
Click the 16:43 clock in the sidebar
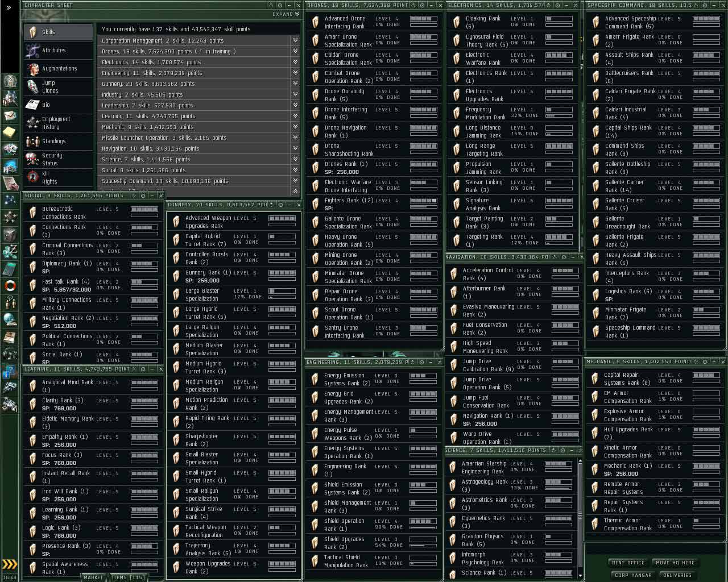pyautogui.click(x=10, y=577)
